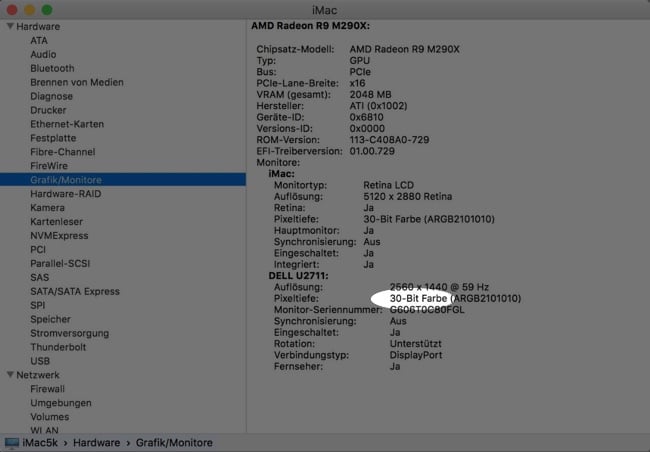
Task: Click the VRAM value 2048 MB
Action: click(370, 95)
